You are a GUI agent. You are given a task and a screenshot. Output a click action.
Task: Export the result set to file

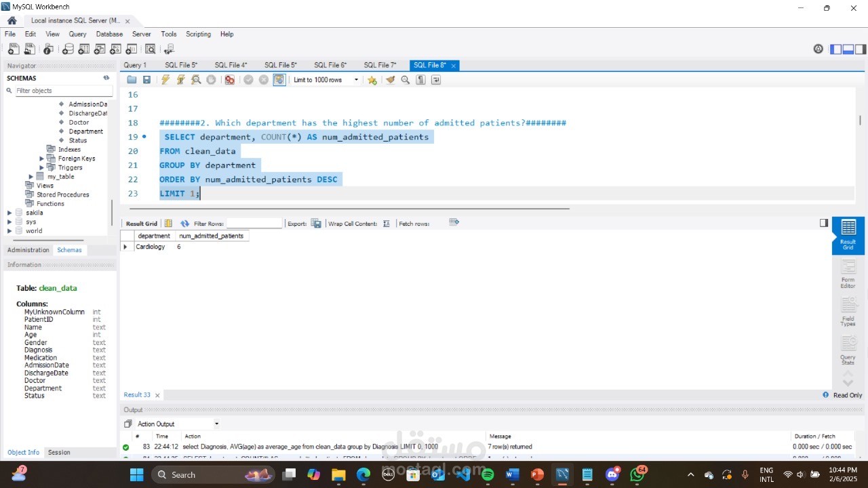pos(316,224)
